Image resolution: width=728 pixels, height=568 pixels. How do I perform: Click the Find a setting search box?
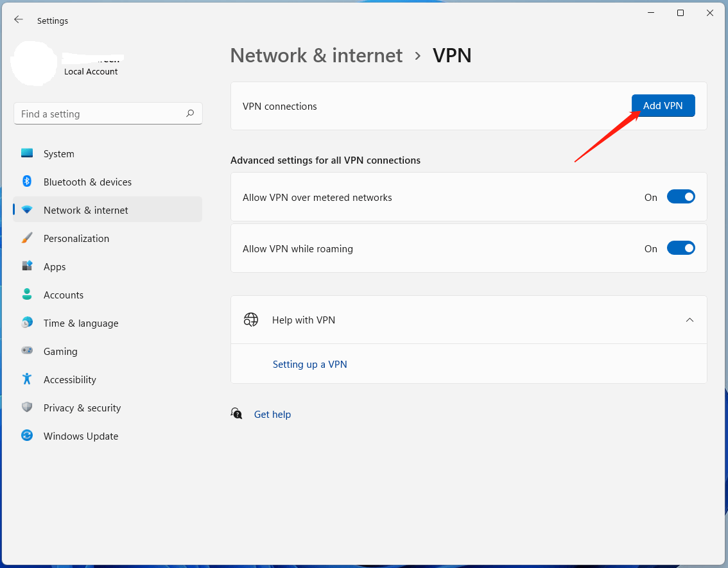point(108,114)
